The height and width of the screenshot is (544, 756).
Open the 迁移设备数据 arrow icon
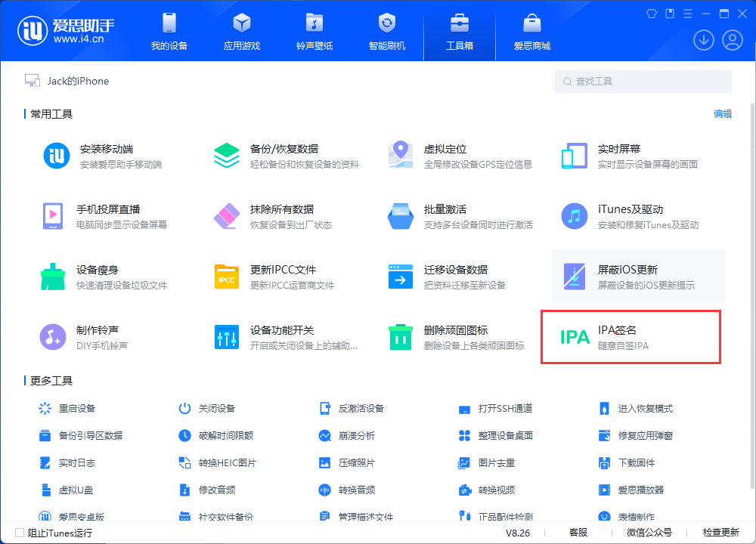tap(400, 277)
